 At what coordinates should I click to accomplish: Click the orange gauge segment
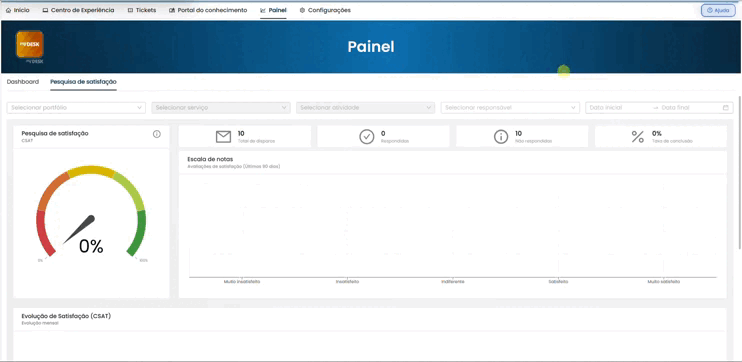[52, 191]
